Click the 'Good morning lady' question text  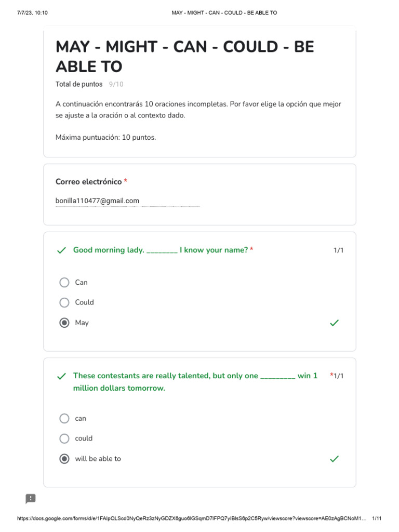point(161,250)
